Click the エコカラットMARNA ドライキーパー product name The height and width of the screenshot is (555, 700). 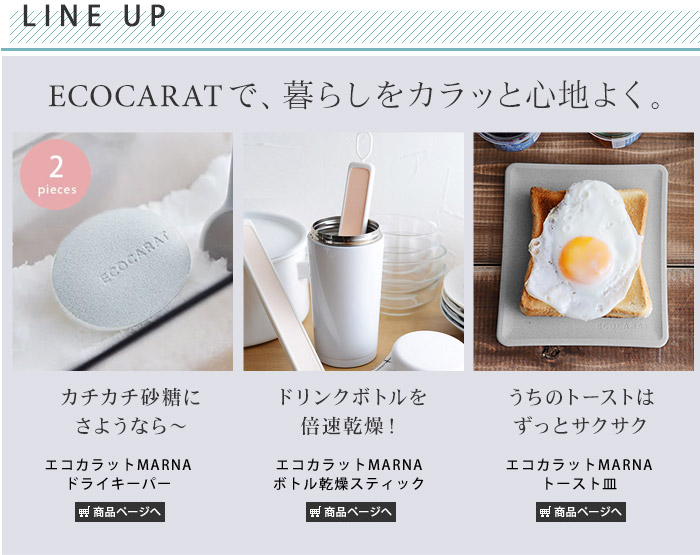pyautogui.click(x=118, y=474)
